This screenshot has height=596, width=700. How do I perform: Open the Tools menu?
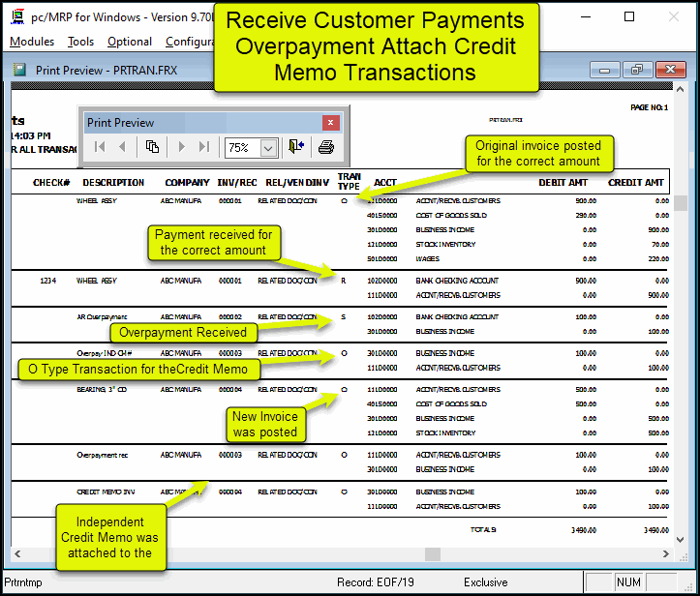tap(81, 42)
